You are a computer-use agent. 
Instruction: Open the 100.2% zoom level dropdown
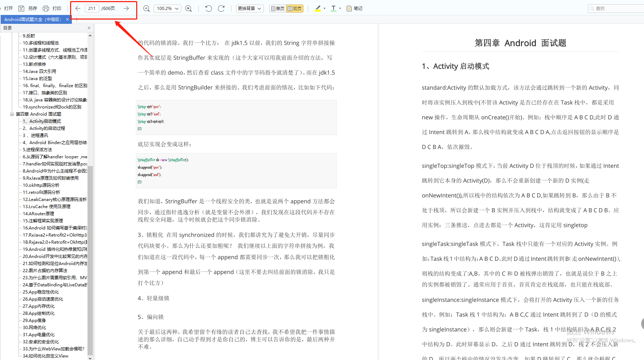(x=167, y=8)
